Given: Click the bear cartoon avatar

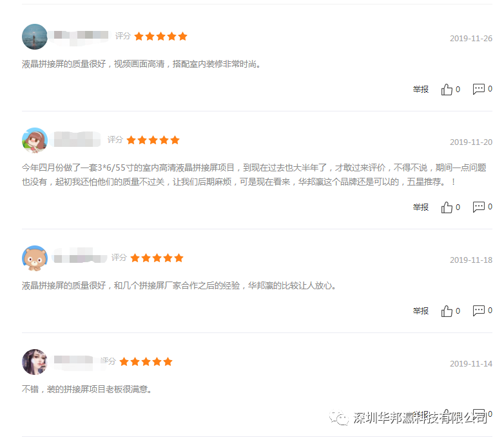Looking at the screenshot, I should [35, 258].
